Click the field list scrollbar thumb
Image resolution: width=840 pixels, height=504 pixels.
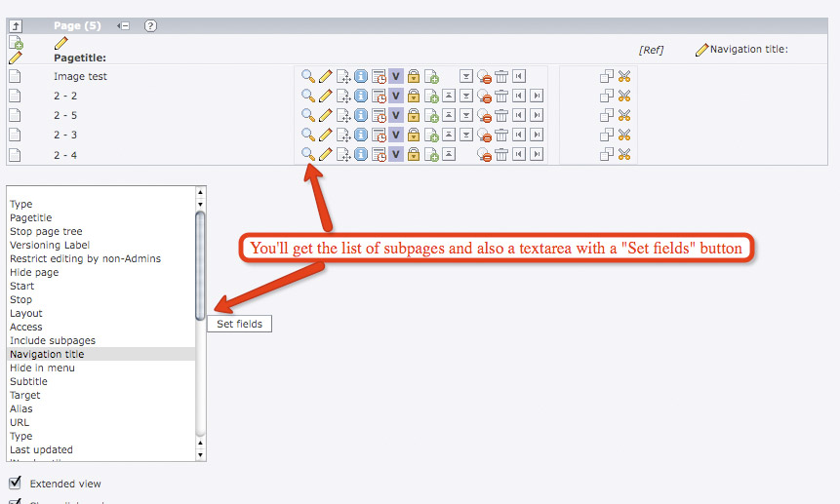point(200,263)
